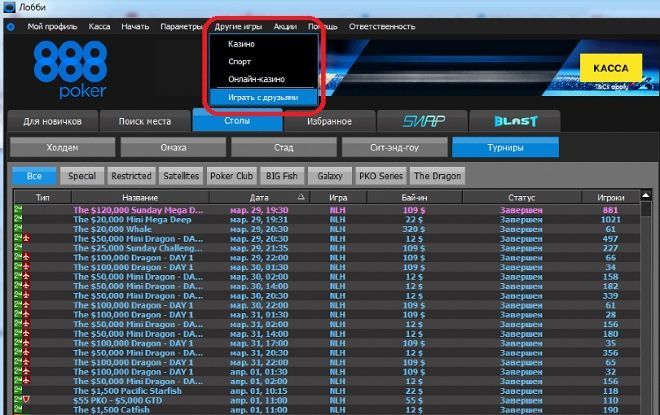Click the lobby window icon in title bar
660x415 pixels.
(10, 8)
